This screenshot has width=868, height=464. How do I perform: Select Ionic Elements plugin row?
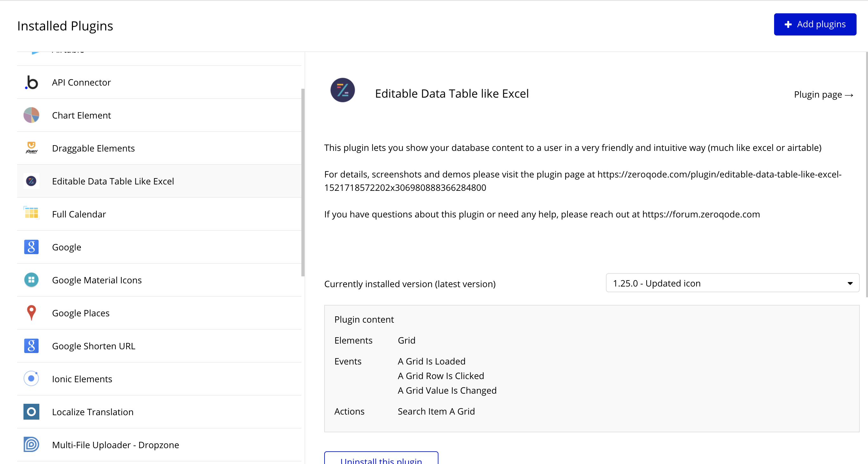click(159, 379)
